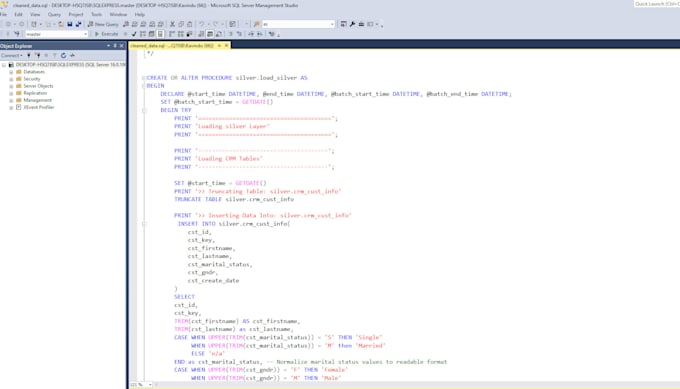Click the Execute query button
This screenshot has width=680, height=389.
106,34
